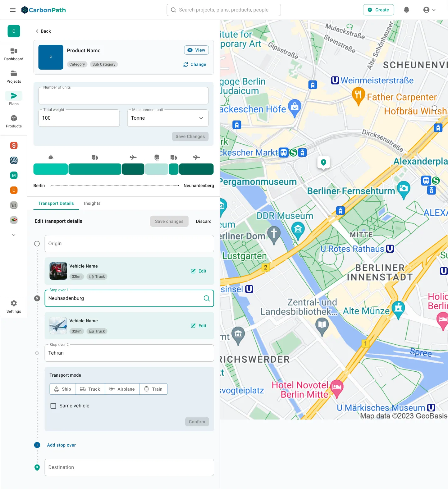This screenshot has height=491, width=448.
Task: Click the Add stop over plus icon
Action: click(37, 445)
